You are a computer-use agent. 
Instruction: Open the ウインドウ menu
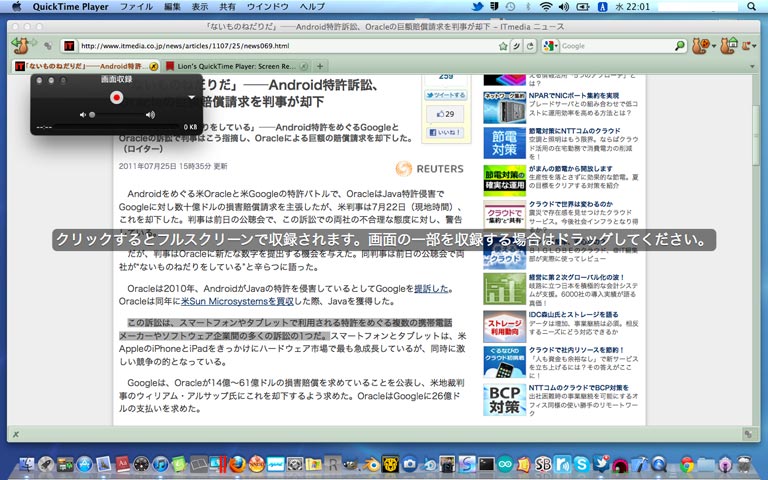[267, 6]
